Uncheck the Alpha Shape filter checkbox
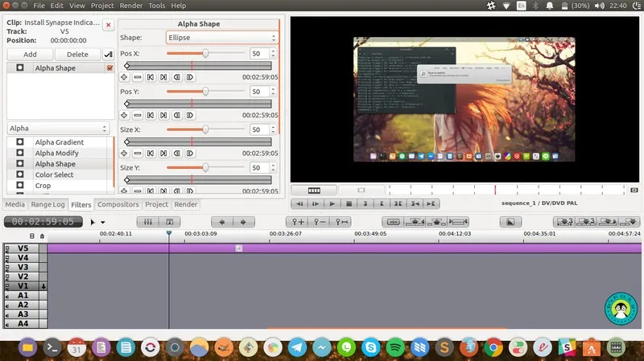This screenshot has height=361, width=644. click(109, 68)
